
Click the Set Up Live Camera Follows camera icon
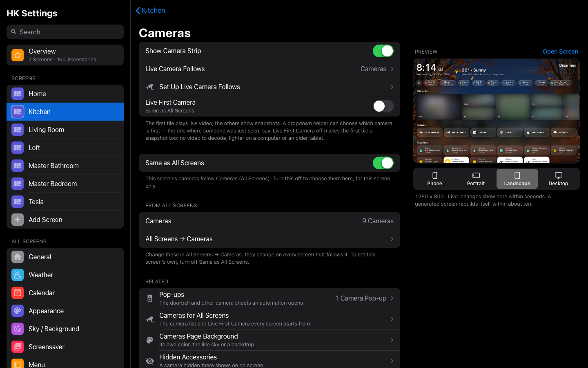tap(150, 87)
